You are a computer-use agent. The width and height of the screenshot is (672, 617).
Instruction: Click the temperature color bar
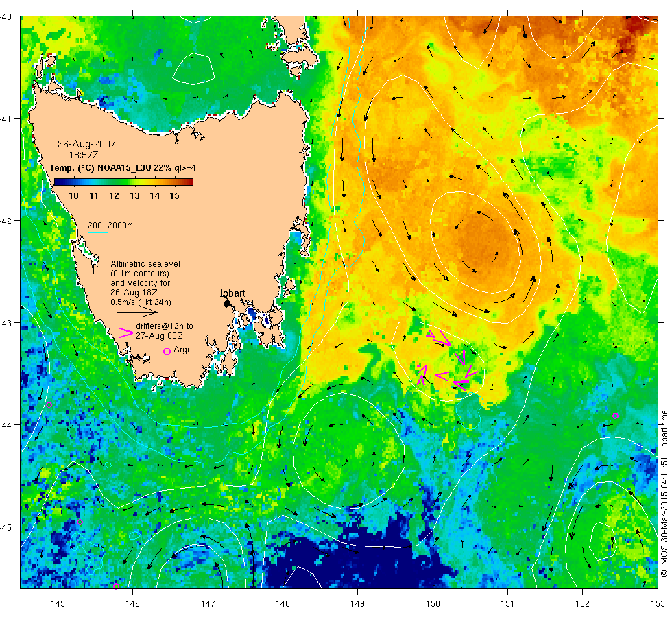(x=124, y=182)
